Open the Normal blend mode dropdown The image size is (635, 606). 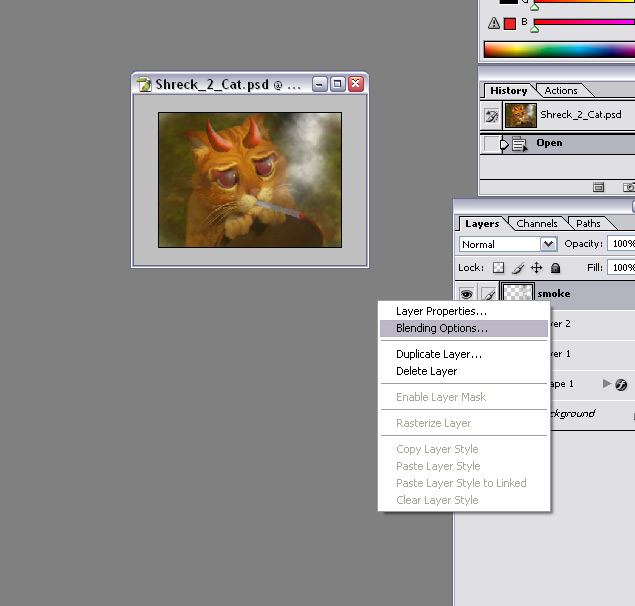tap(508, 244)
